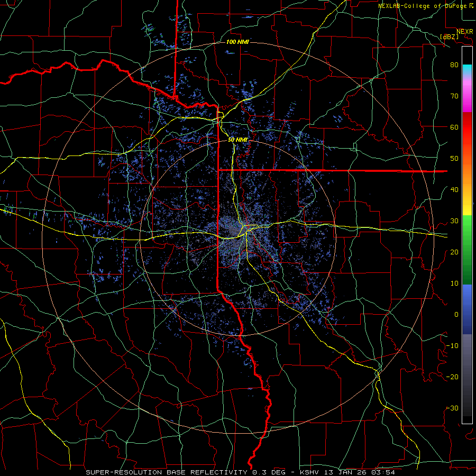
Task: Click the -30 value on the dBZ scale
Action: [452, 408]
